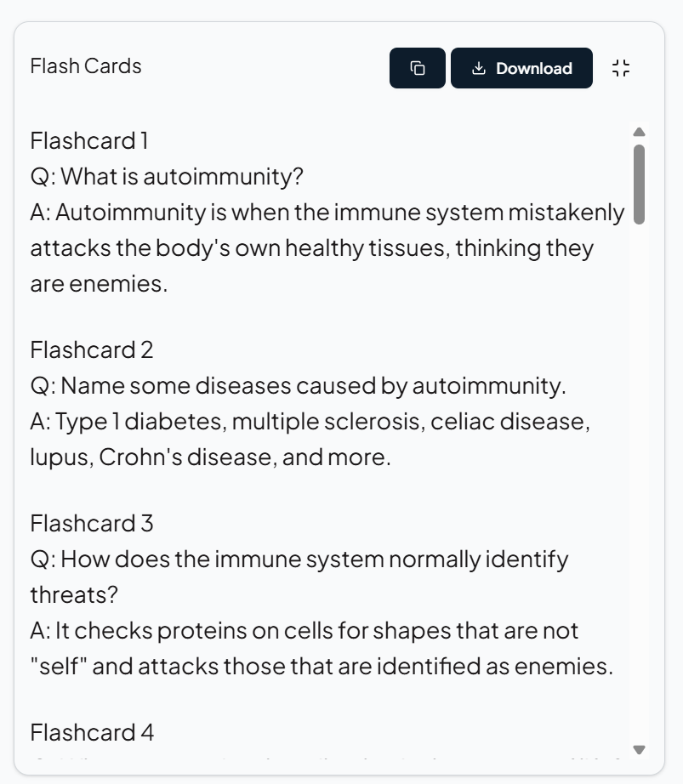Click the answer line starting 'Autoimmunity is when'

coord(327,213)
